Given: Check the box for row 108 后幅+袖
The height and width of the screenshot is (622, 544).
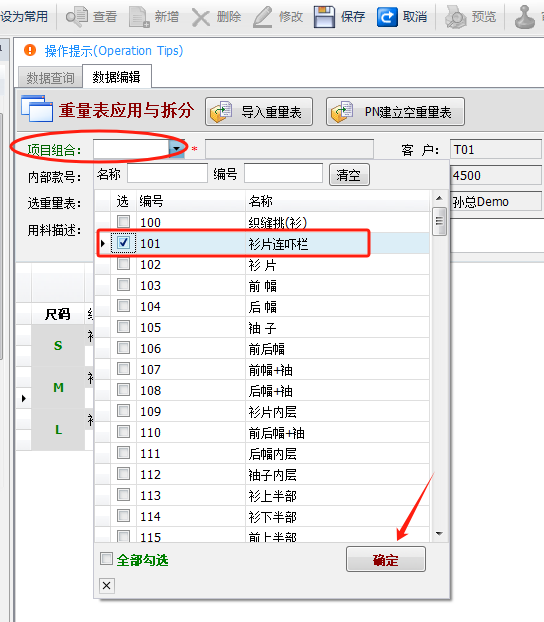Looking at the screenshot, I should [123, 390].
